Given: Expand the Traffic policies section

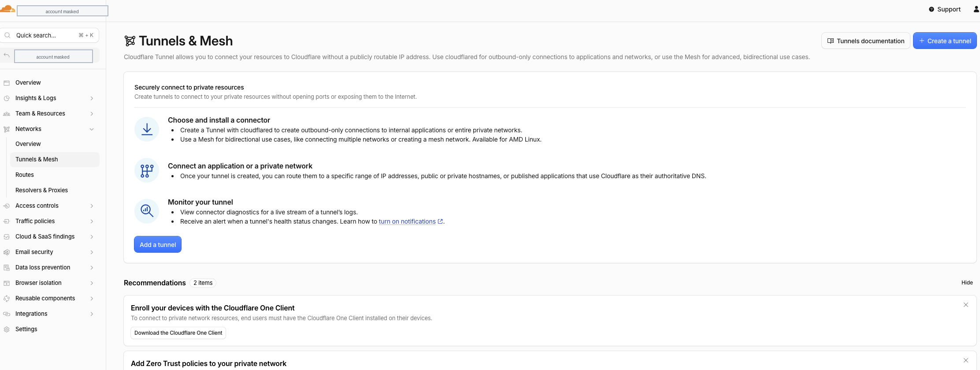Looking at the screenshot, I should click(92, 221).
